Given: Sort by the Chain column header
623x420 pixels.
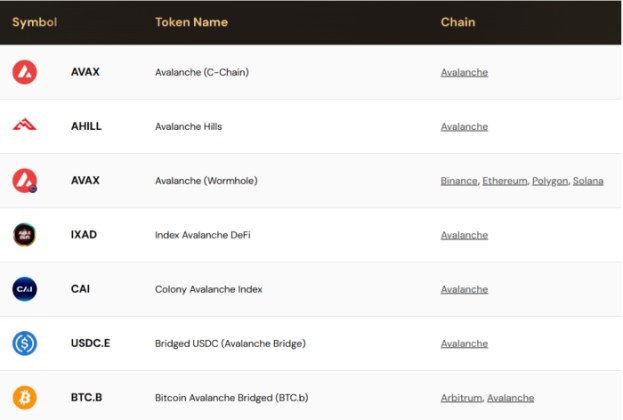Looking at the screenshot, I should [x=458, y=22].
